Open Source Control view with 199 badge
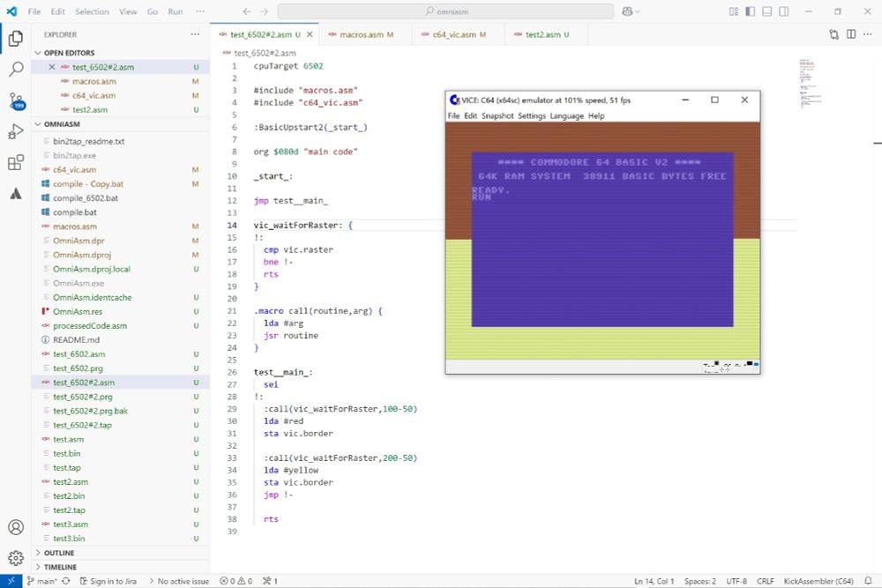The image size is (882, 588). click(x=16, y=101)
